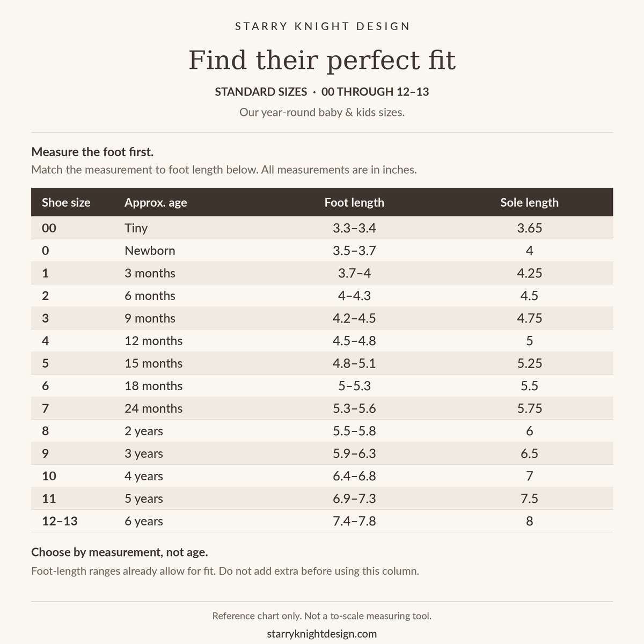Click the Foot length column header
Viewport: 644px width, 644px height.
[354, 202]
